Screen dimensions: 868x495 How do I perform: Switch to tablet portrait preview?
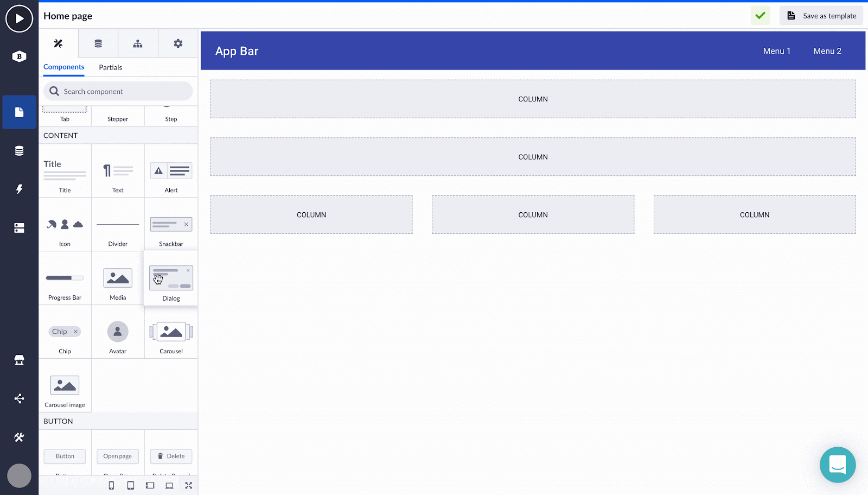(131, 485)
